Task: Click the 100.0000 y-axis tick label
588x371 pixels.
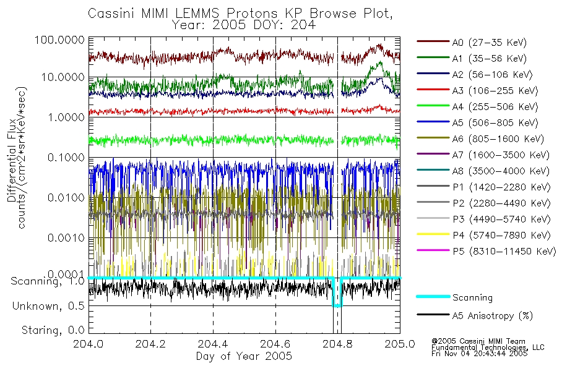Action: [59, 40]
